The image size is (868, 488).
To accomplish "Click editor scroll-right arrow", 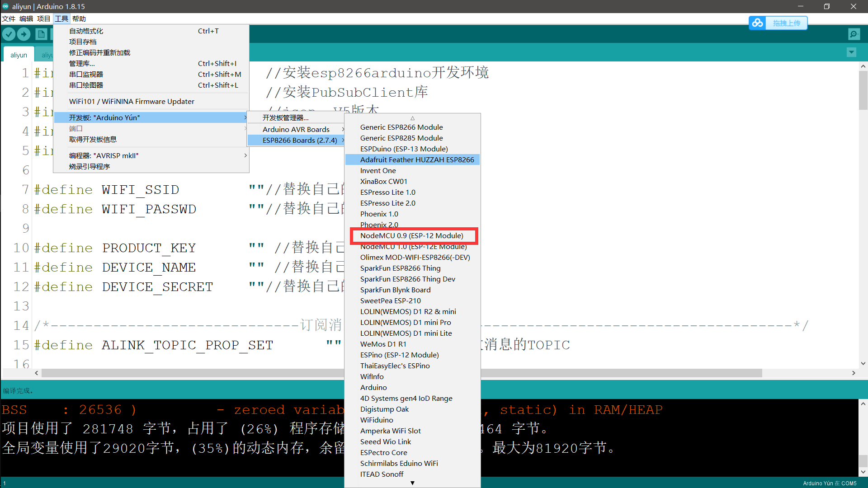I will pyautogui.click(x=854, y=373).
